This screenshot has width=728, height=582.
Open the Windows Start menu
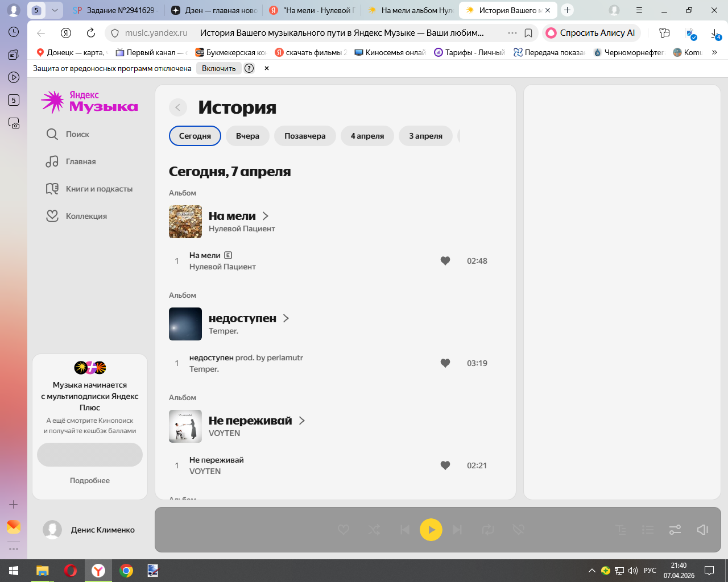click(14, 571)
